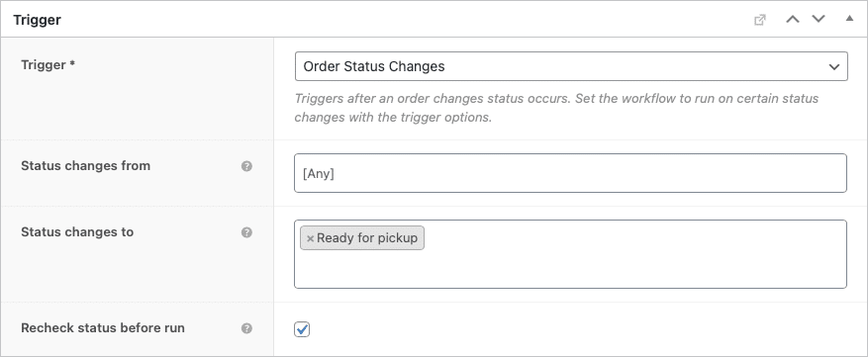Click the Trigger panel header title
This screenshot has width=868, height=357.
pyautogui.click(x=37, y=20)
